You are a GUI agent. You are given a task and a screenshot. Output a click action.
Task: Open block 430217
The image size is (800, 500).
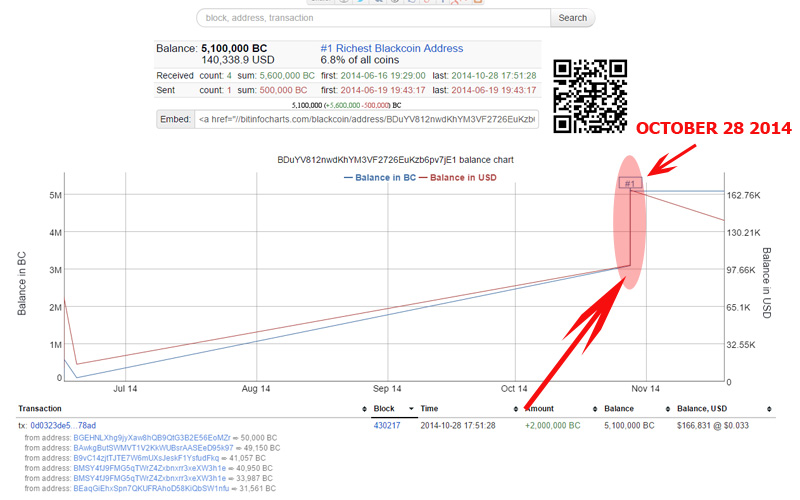(x=387, y=426)
